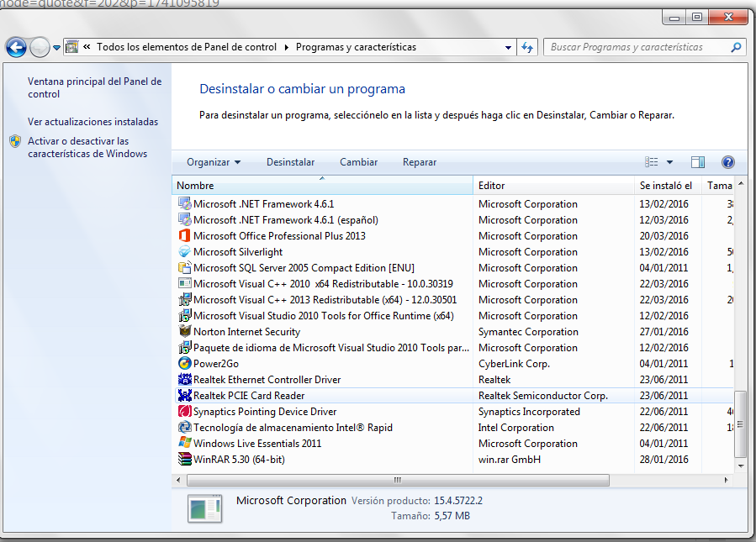Open help with the question mark icon
This screenshot has width=756, height=542.
728,162
